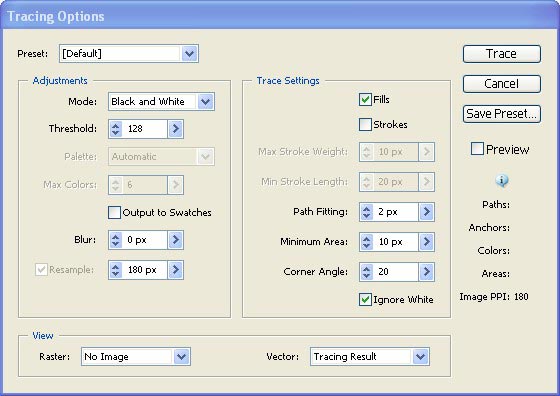
Task: Click the Resample stepper arrows
Action: click(115, 270)
